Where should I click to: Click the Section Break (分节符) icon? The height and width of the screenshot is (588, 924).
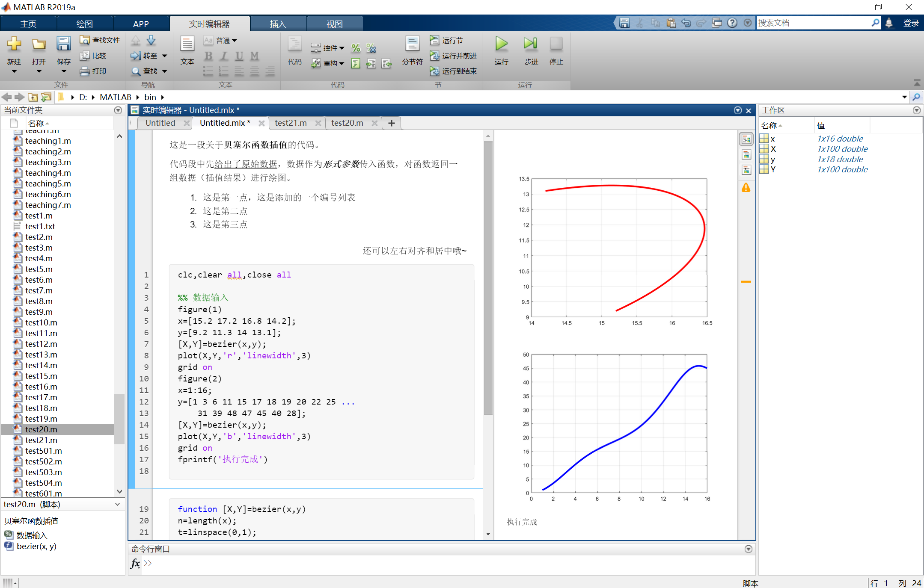tap(412, 44)
